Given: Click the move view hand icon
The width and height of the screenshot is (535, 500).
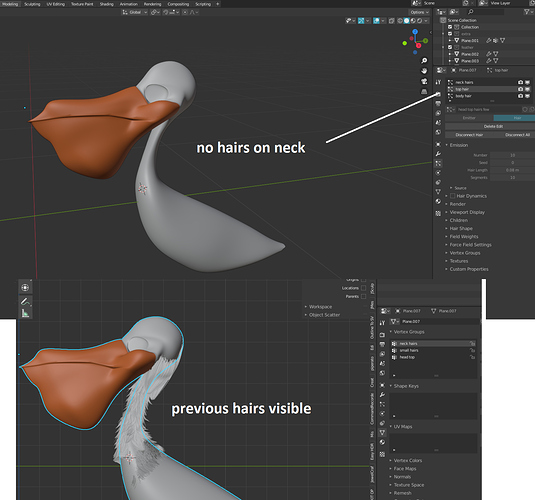Looking at the screenshot, I should tap(424, 71).
